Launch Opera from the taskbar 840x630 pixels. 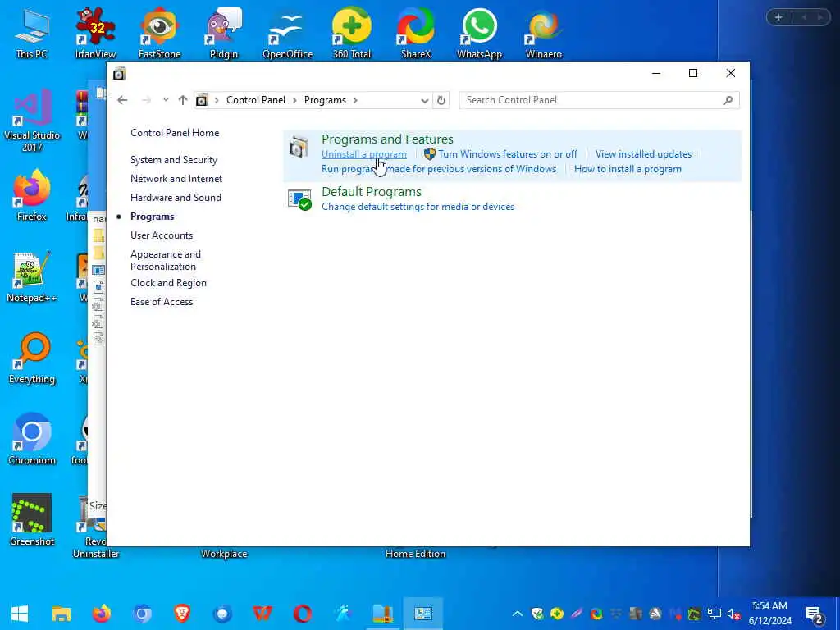tap(303, 614)
